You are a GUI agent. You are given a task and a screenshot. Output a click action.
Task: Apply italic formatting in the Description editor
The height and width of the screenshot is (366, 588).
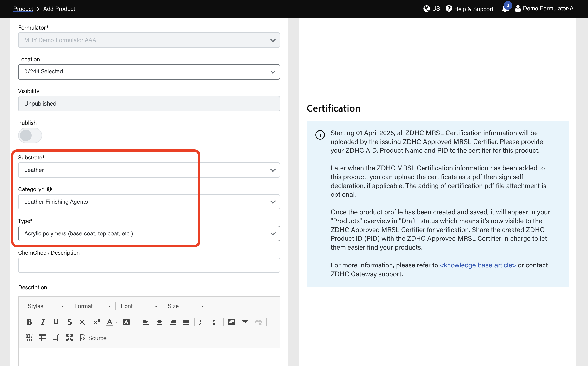[x=43, y=322]
